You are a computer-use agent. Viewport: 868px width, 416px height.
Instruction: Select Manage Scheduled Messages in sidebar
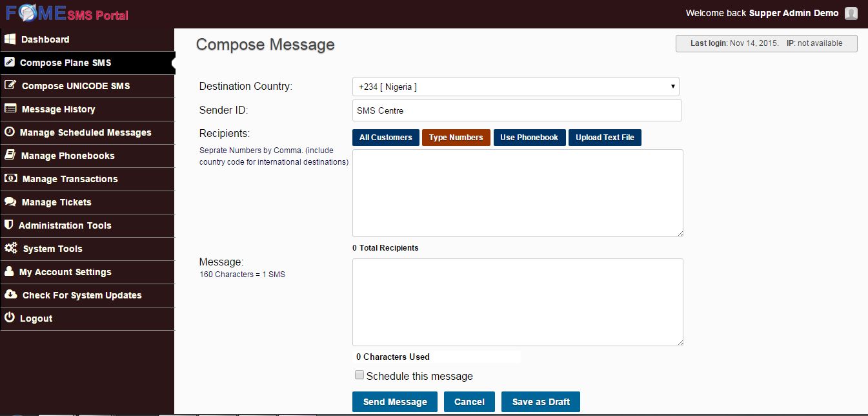tap(87, 132)
